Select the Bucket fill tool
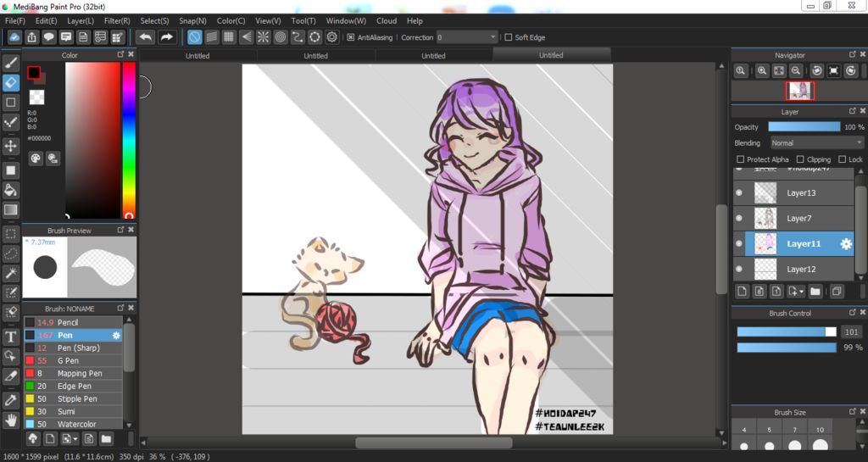 pos(10,191)
